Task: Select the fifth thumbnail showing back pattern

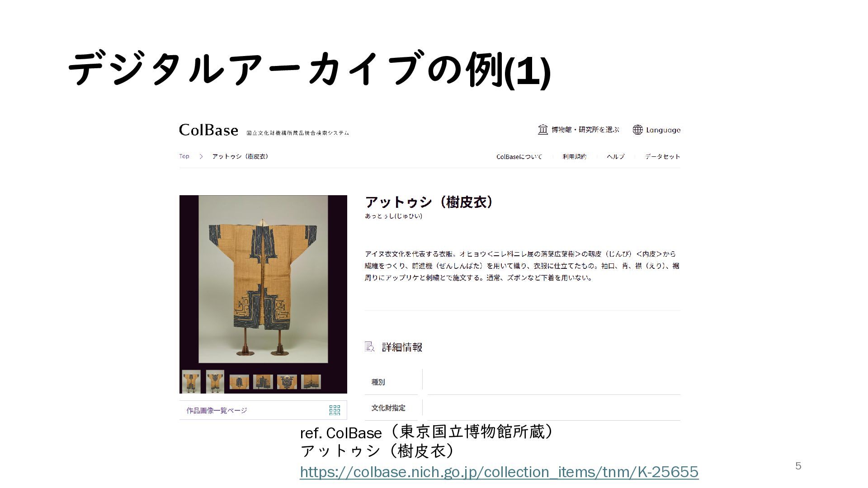Action: (287, 382)
